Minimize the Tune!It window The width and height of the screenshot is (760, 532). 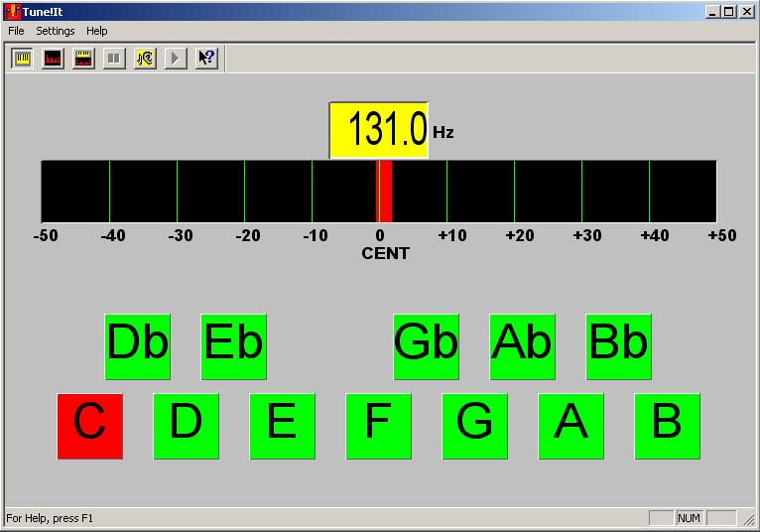712,12
